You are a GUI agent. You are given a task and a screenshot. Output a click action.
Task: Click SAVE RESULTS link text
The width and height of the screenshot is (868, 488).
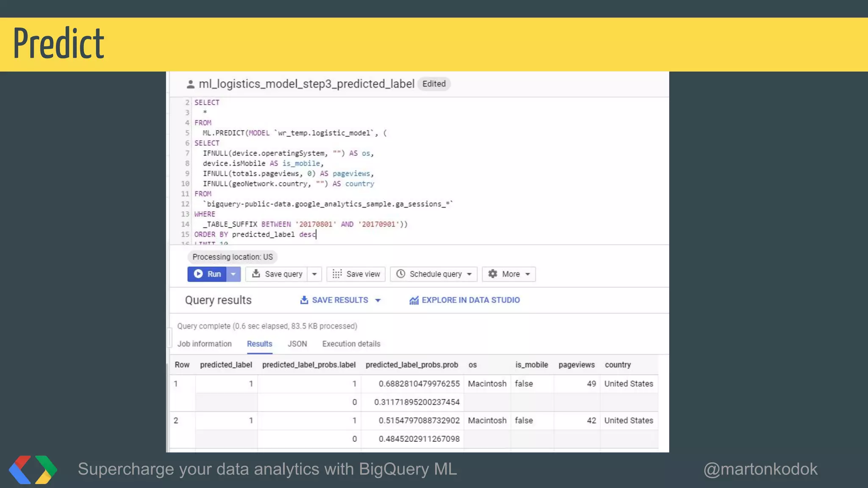click(x=340, y=300)
